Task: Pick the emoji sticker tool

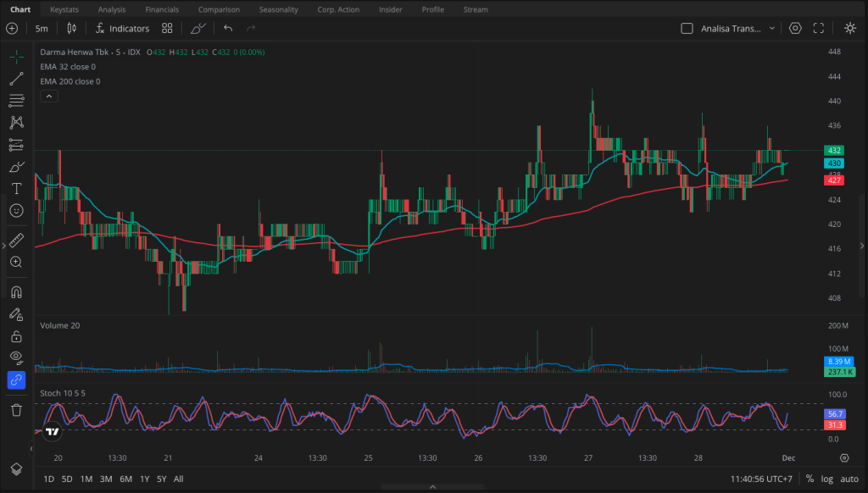Action: coord(15,210)
